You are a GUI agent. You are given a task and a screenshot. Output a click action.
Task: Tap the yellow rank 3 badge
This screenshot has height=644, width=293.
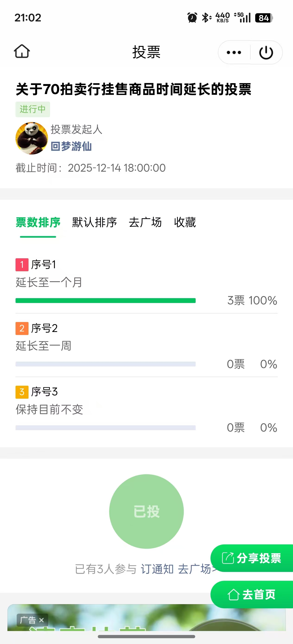[22, 392]
